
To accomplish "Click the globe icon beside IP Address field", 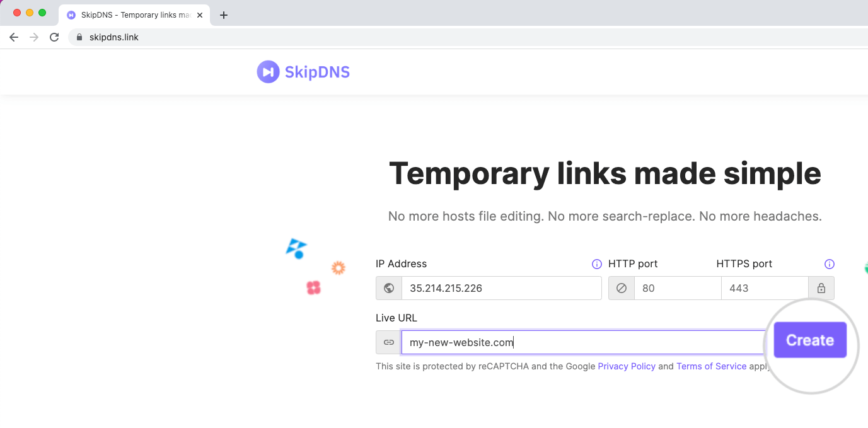I will [x=389, y=288].
